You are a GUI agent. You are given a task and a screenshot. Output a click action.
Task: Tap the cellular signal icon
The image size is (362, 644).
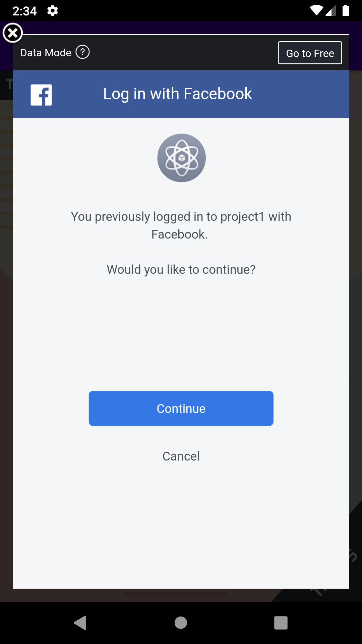[x=331, y=10]
